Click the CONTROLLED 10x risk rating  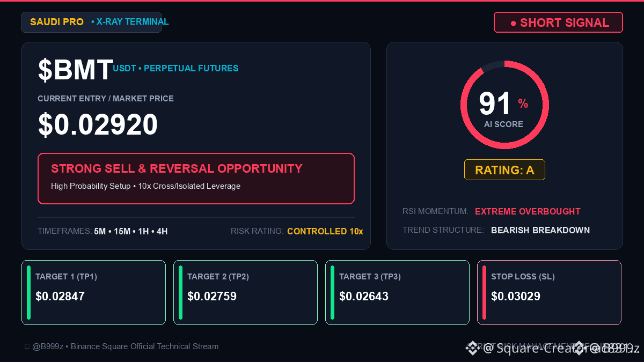pos(325,231)
